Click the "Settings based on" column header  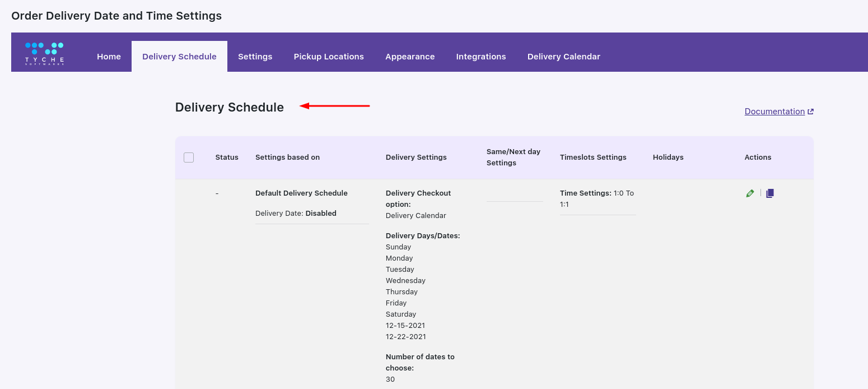pyautogui.click(x=287, y=158)
